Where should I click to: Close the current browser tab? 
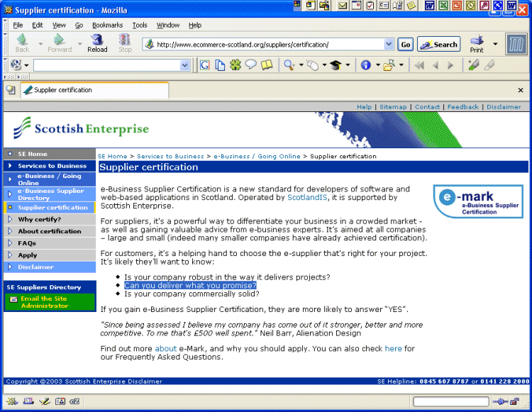coord(521,90)
